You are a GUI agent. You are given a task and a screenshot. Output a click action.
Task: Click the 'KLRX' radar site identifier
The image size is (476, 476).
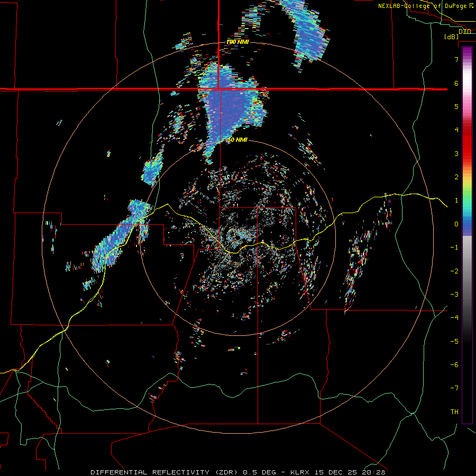pos(300,472)
